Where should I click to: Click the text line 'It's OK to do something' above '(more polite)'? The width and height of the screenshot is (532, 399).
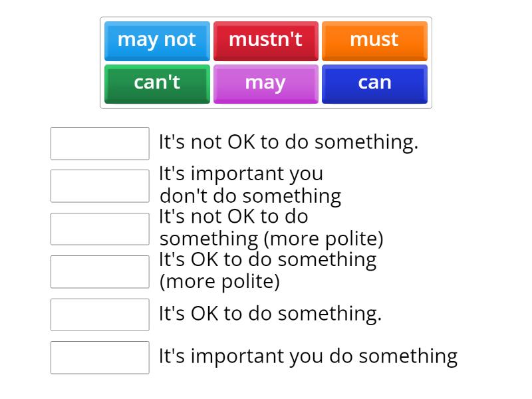point(267,259)
